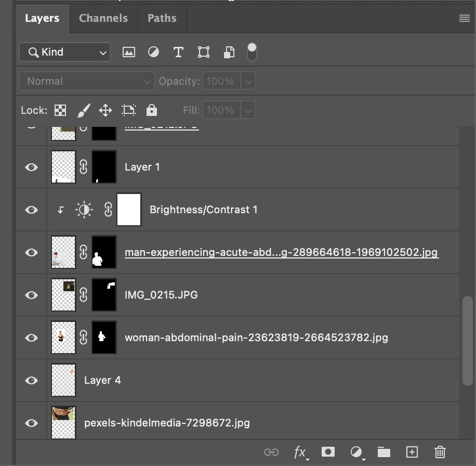The image size is (476, 466).
Task: Switch to the Channels tab
Action: pyautogui.click(x=103, y=18)
